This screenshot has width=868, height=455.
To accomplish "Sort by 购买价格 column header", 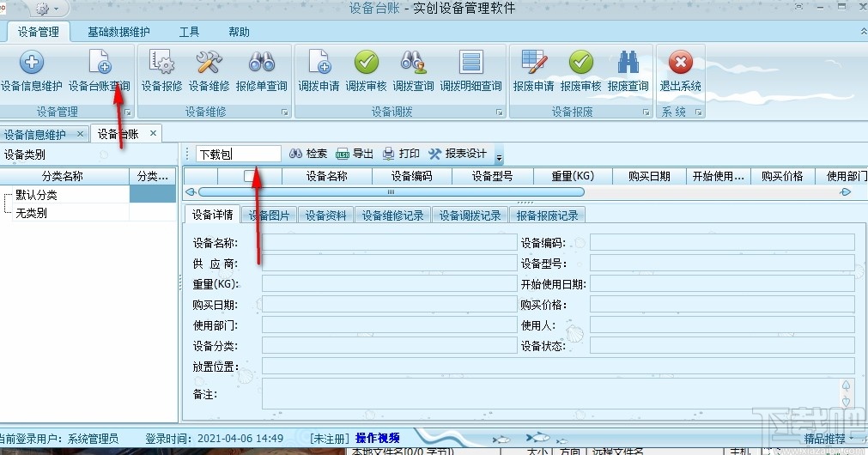I will 782,176.
